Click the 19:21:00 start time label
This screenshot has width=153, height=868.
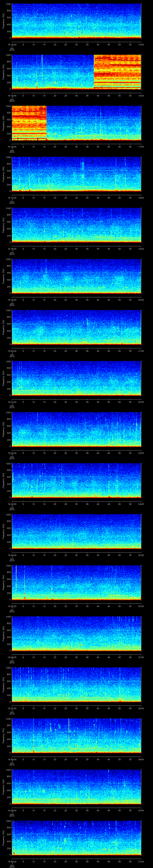coord(12,402)
